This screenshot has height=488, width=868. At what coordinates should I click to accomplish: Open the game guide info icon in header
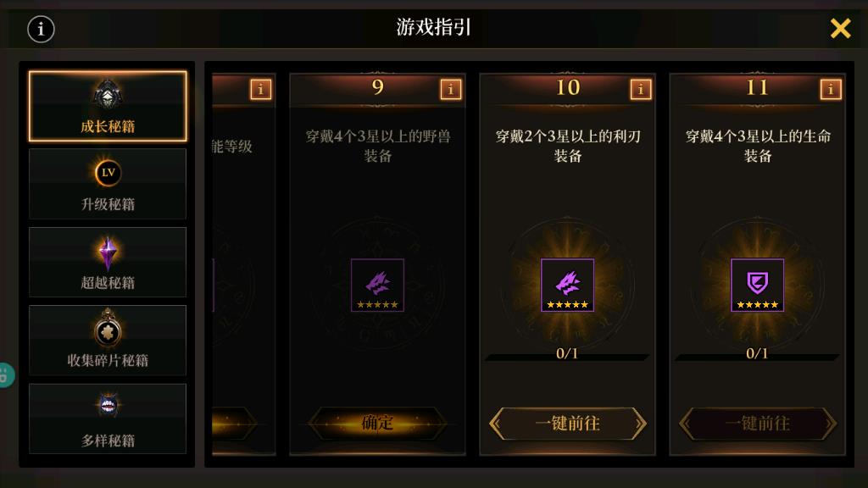[x=41, y=29]
